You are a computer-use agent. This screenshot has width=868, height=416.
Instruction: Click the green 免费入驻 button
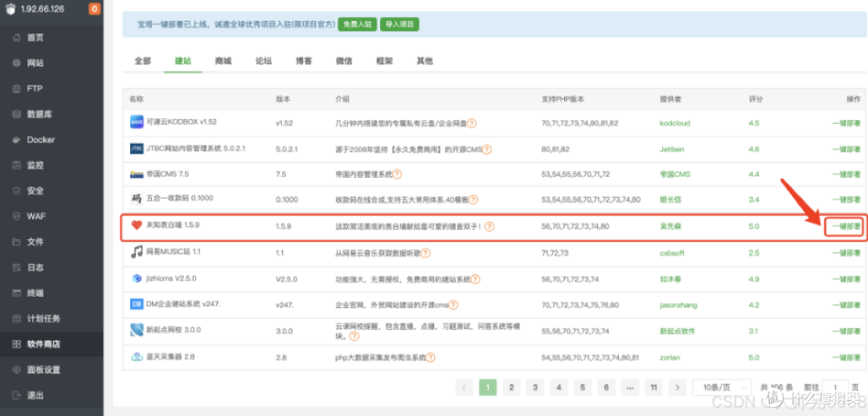358,24
